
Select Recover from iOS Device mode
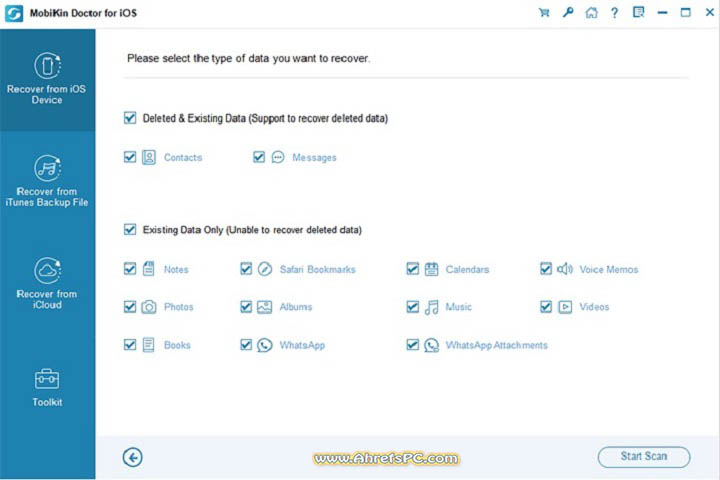point(47,80)
